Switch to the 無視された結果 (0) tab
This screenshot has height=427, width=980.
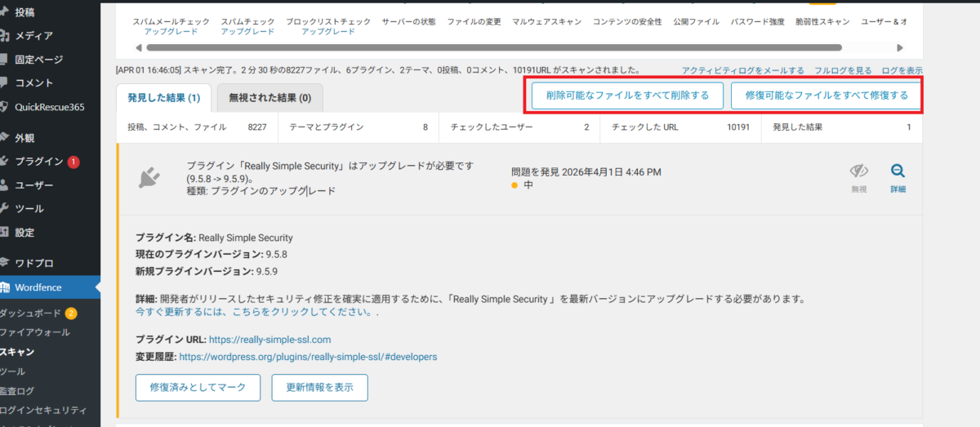pos(269,98)
